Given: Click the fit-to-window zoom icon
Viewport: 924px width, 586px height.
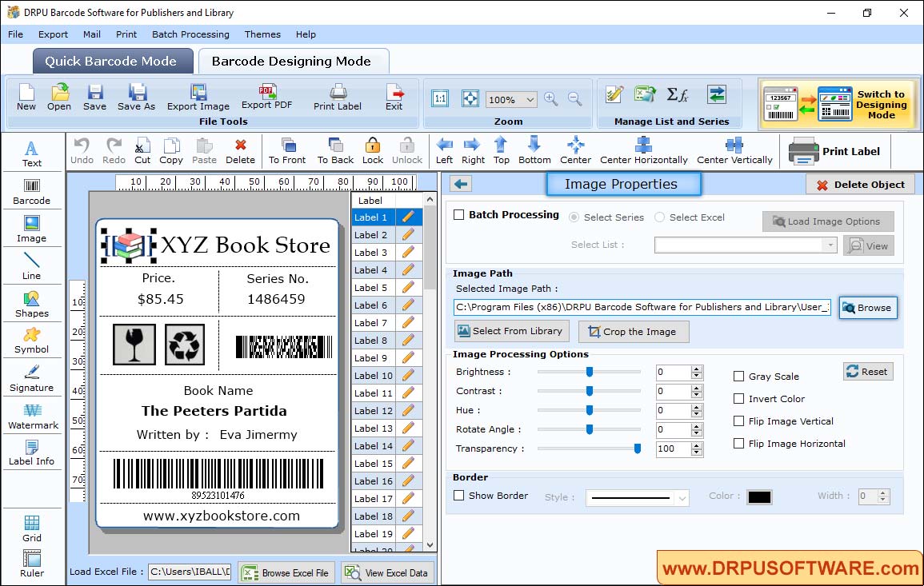Looking at the screenshot, I should [x=470, y=99].
